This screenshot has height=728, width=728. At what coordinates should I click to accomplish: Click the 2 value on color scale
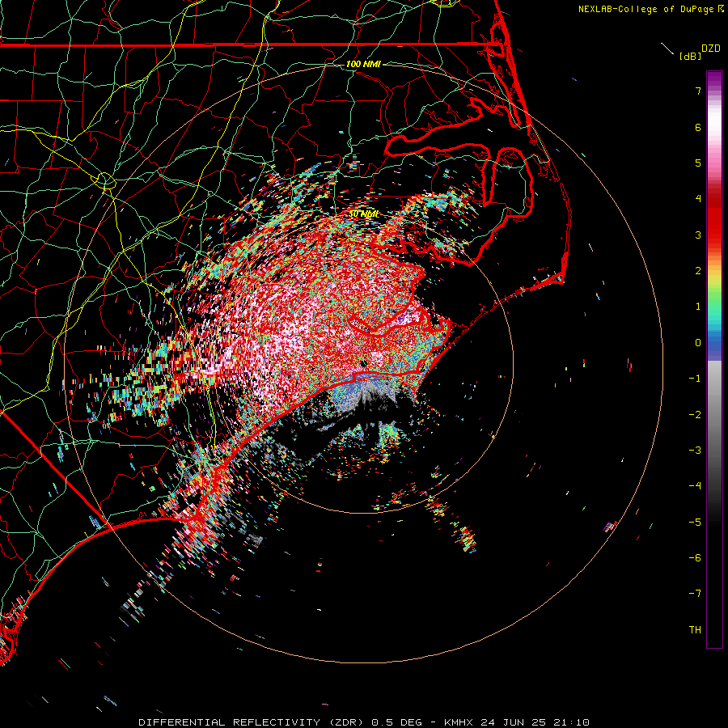[x=698, y=271]
